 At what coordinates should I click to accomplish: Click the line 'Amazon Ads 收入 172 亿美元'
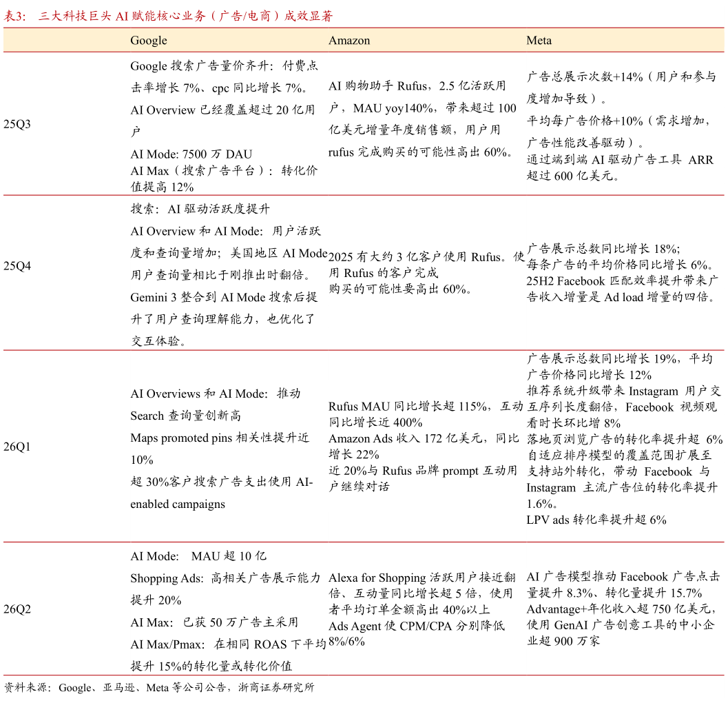tap(405, 438)
